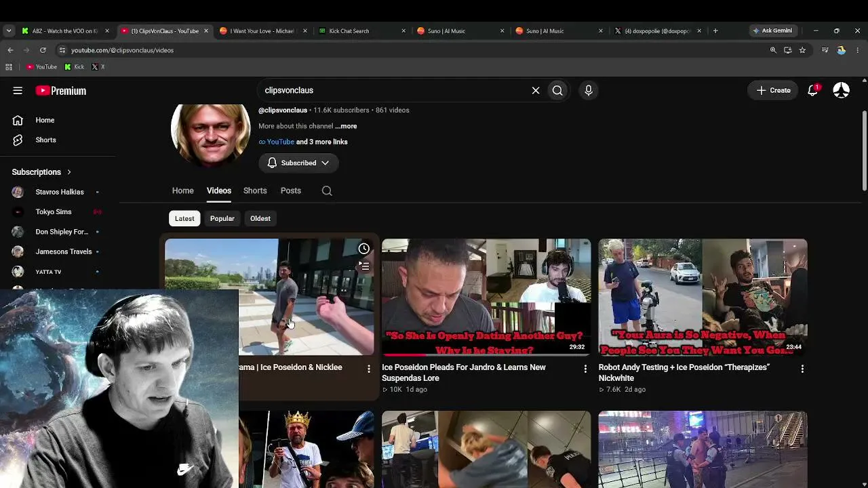Click the clipsvonclaus channel avatar

click(x=210, y=133)
